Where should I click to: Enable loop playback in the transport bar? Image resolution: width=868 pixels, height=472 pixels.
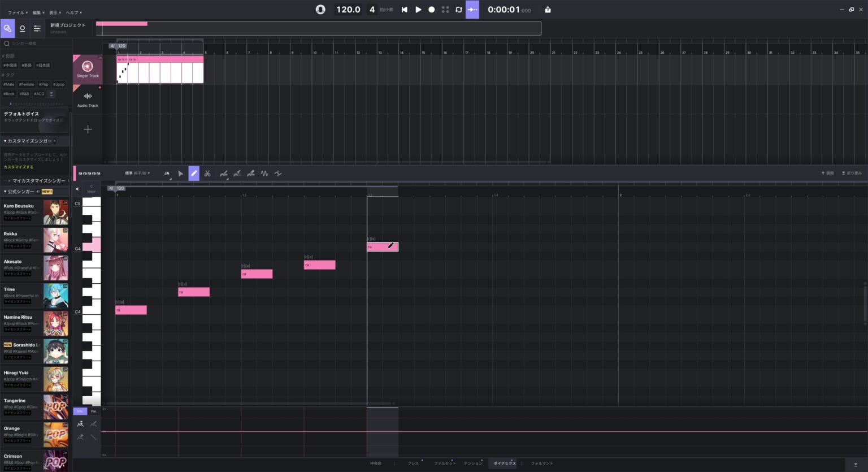(458, 10)
